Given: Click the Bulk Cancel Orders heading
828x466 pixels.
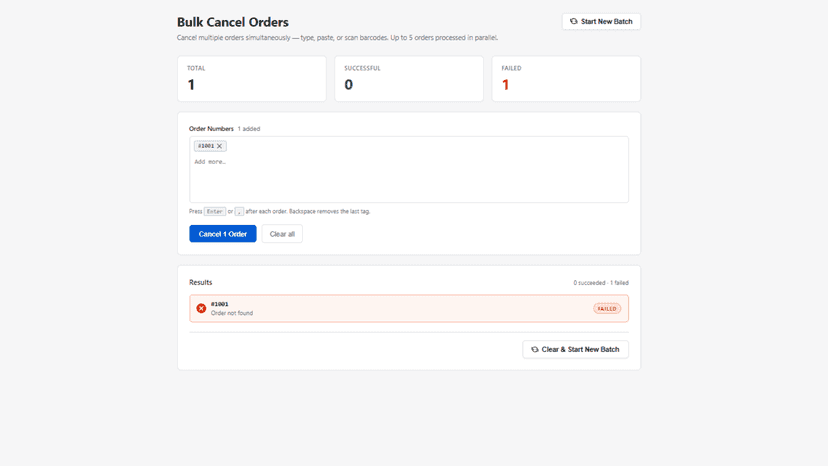Looking at the screenshot, I should (233, 22).
